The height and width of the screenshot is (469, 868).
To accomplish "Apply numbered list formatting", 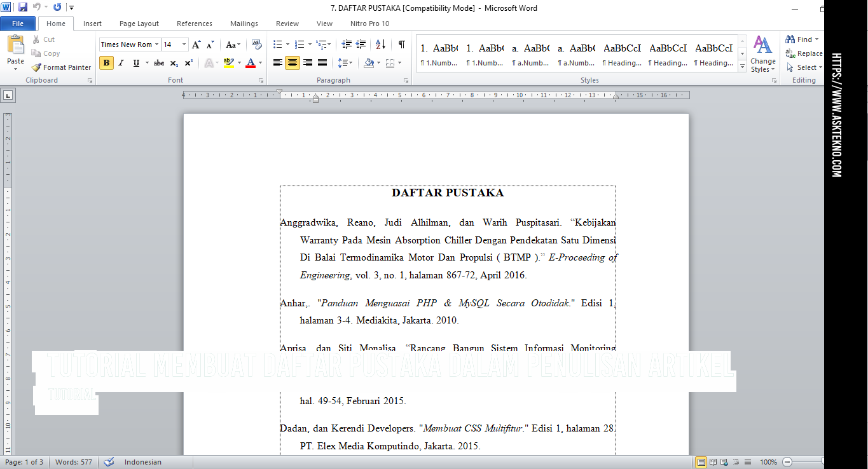I will [300, 44].
